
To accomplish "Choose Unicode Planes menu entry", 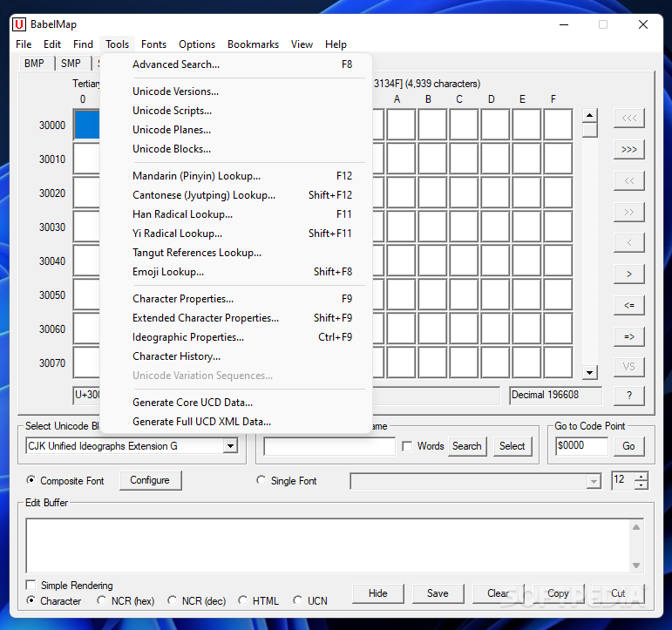I will 235,130.
